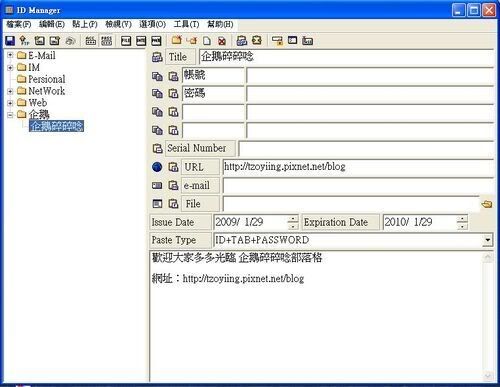Image resolution: width=500 pixels, height=387 pixels.
Task: Open the 貼上(P) menu
Action: [x=85, y=24]
